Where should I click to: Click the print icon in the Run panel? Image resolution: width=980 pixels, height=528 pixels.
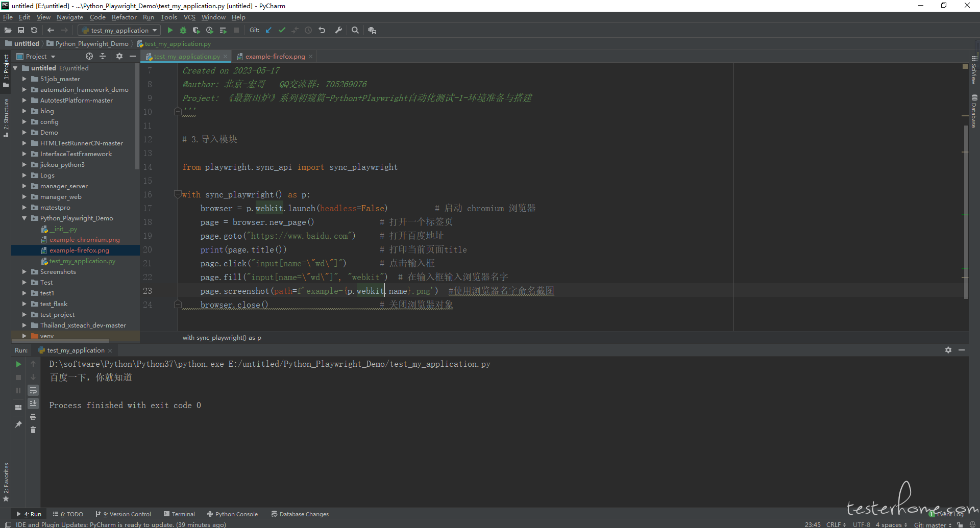(33, 417)
